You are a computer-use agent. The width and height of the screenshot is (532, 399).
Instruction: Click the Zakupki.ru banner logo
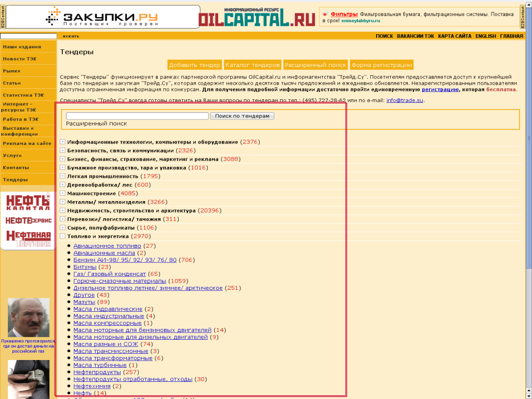[102, 17]
